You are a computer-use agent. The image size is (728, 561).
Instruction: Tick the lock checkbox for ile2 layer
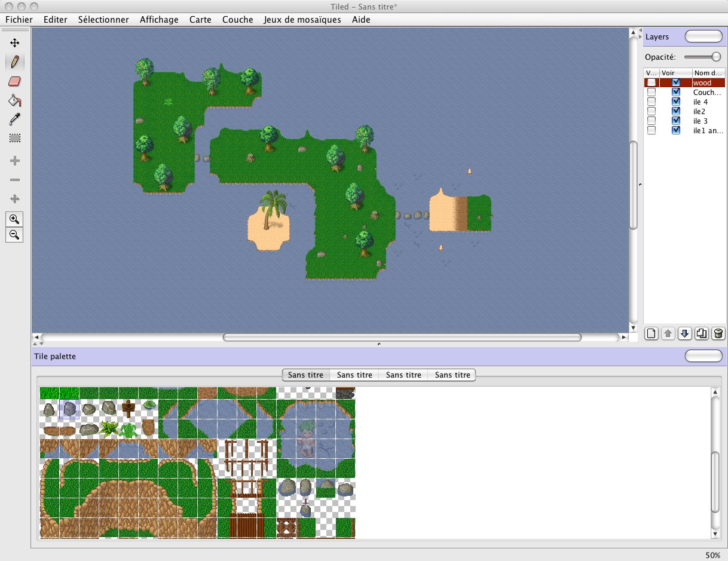[651, 112]
